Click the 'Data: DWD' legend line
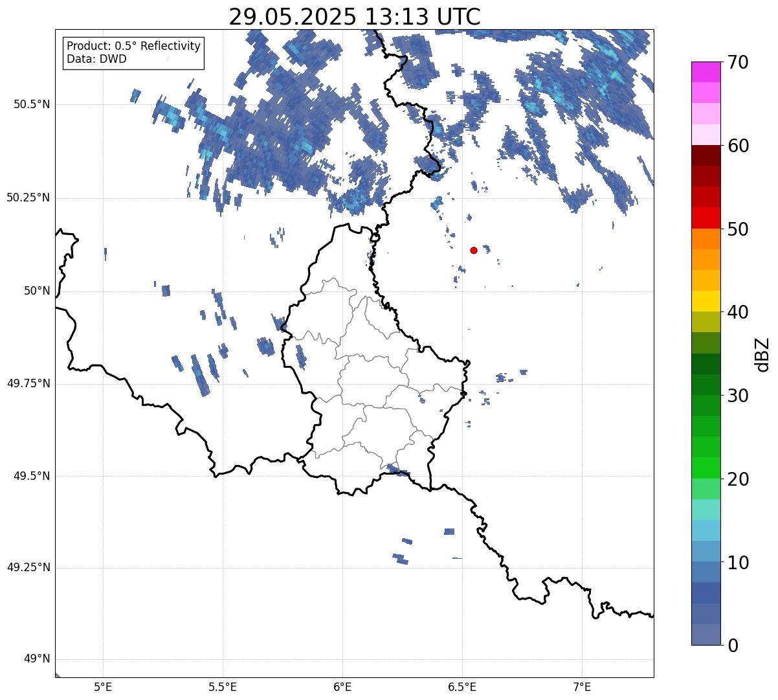This screenshot has height=700, width=778. [96, 59]
